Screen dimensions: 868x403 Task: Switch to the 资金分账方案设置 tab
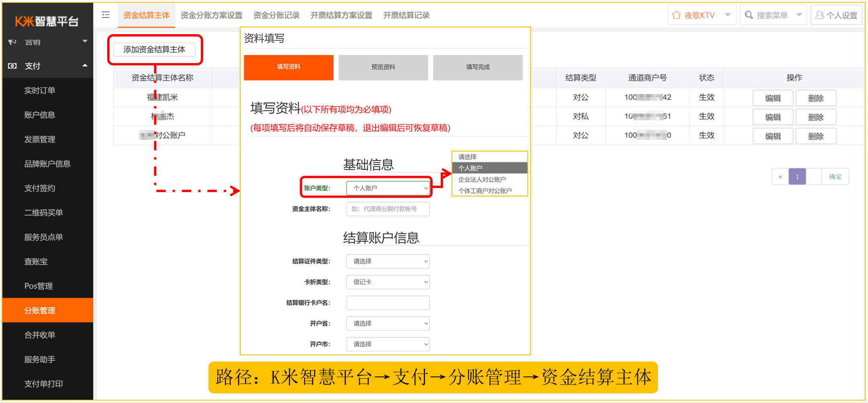pyautogui.click(x=212, y=15)
